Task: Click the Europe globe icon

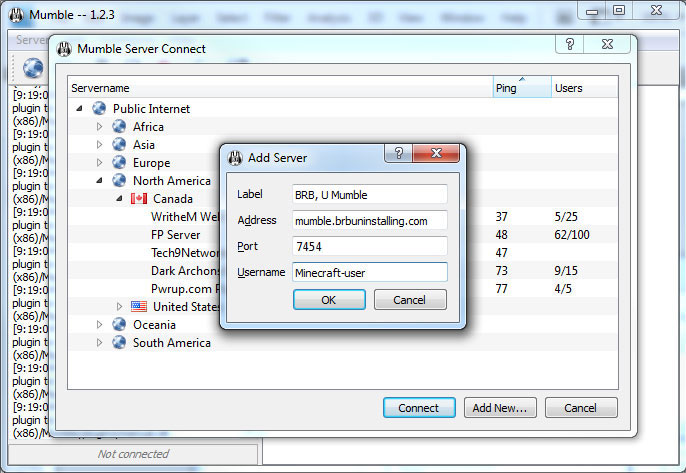Action: point(119,162)
